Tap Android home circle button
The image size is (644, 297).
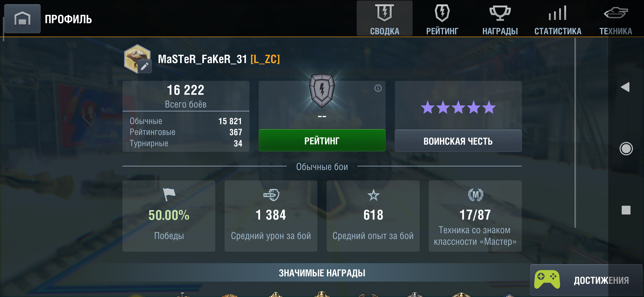[626, 149]
